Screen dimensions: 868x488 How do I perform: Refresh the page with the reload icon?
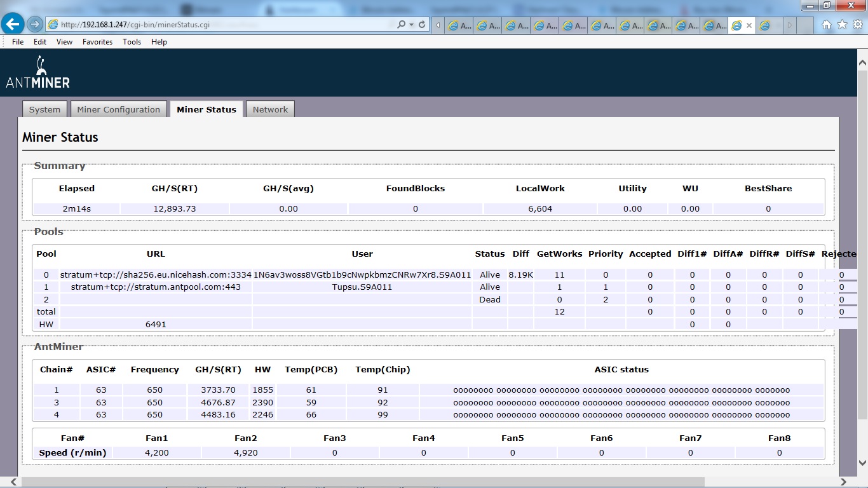point(422,25)
